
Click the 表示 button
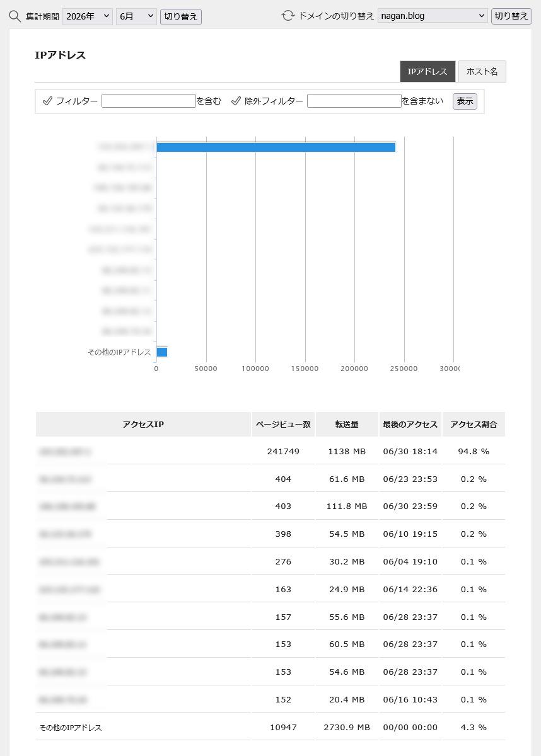click(x=465, y=101)
